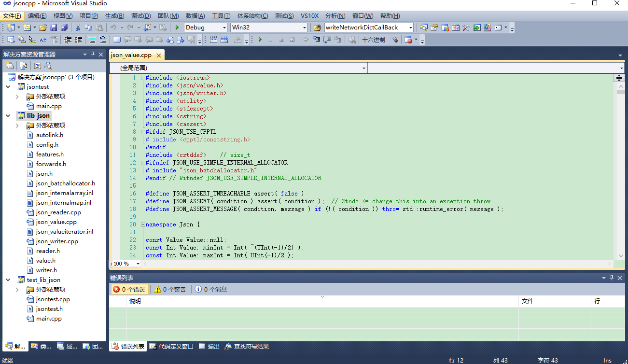Close the json_value.cpp tab
The image size is (628, 364).
(158, 55)
